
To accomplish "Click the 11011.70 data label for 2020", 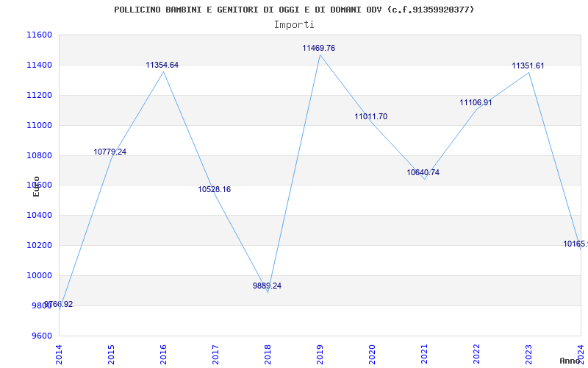I will point(371,116).
